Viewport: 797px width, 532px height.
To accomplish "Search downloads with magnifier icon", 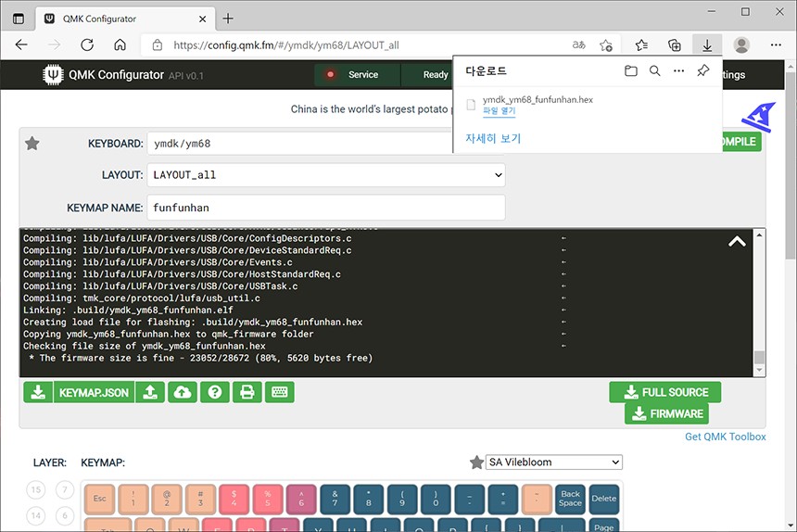I will (654, 71).
